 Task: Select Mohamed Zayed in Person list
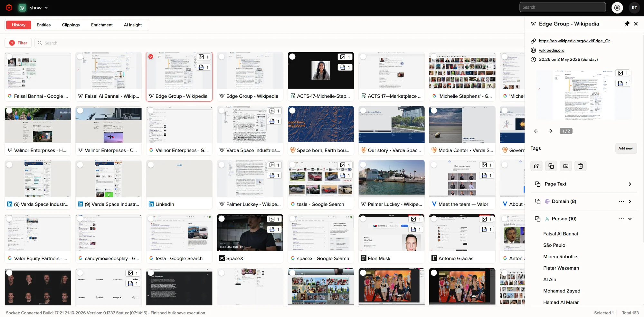(562, 291)
